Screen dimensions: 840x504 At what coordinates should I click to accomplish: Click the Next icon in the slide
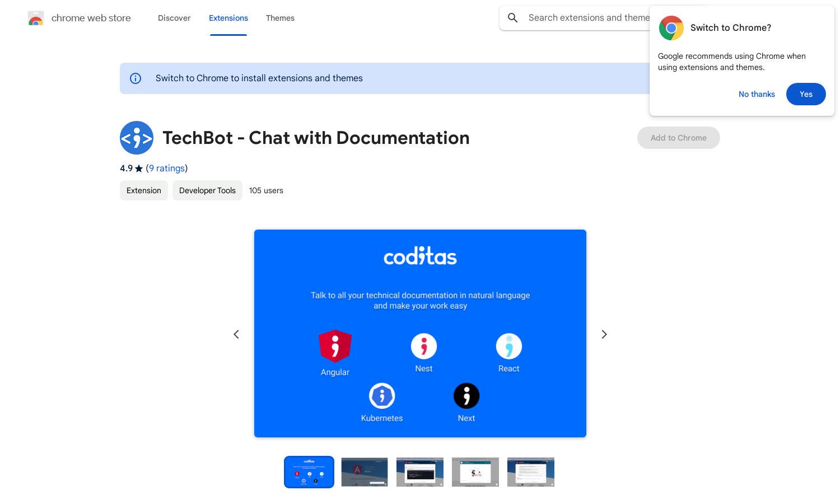(x=466, y=396)
